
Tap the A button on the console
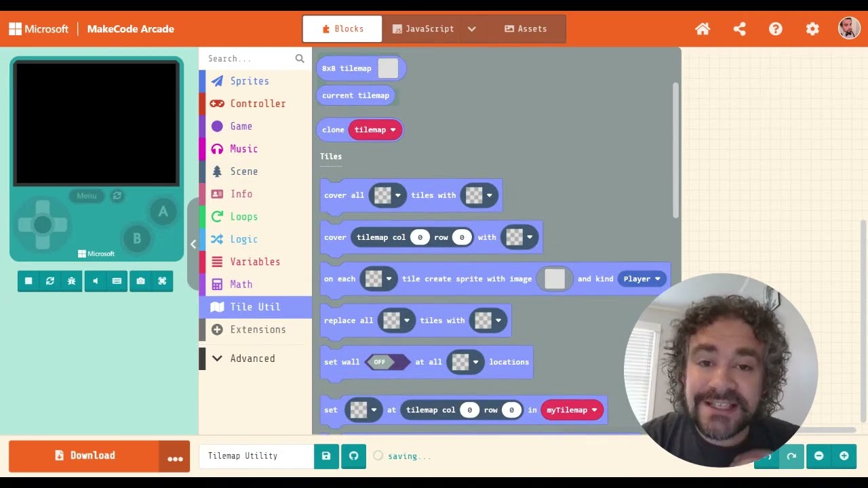click(163, 211)
